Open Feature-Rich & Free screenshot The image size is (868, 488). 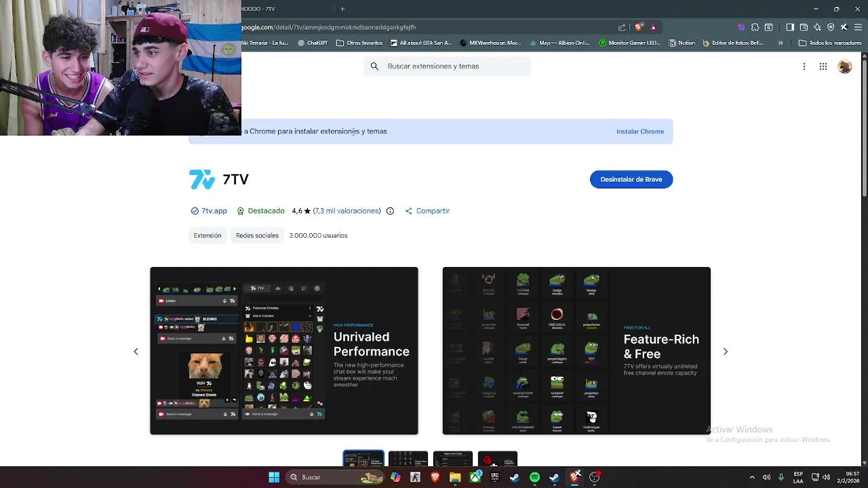(x=576, y=350)
